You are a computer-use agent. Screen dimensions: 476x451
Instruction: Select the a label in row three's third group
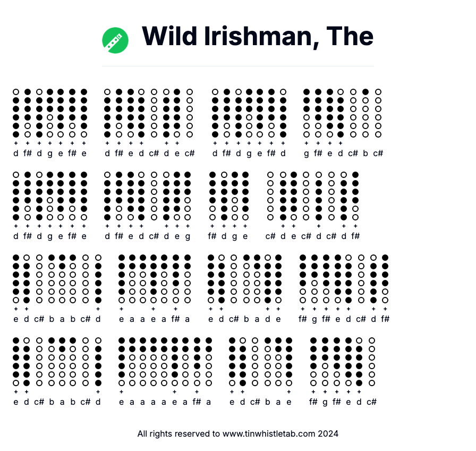tap(257, 319)
